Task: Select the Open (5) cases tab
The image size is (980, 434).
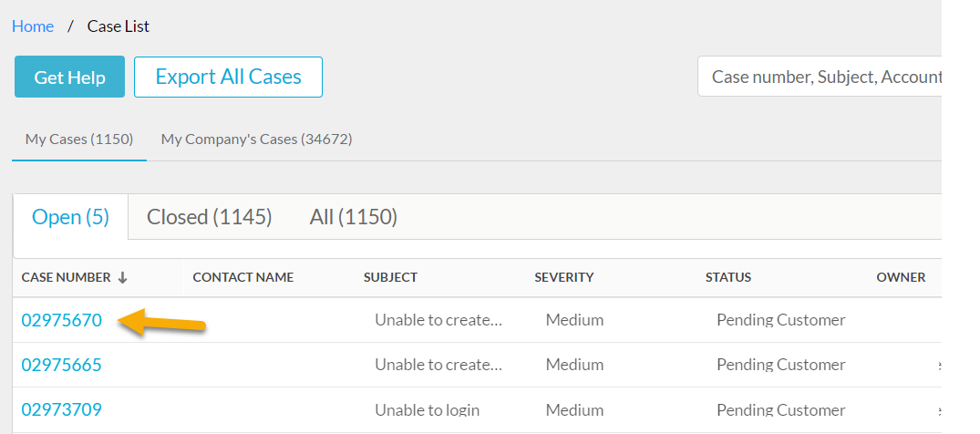Action: pyautogui.click(x=70, y=217)
